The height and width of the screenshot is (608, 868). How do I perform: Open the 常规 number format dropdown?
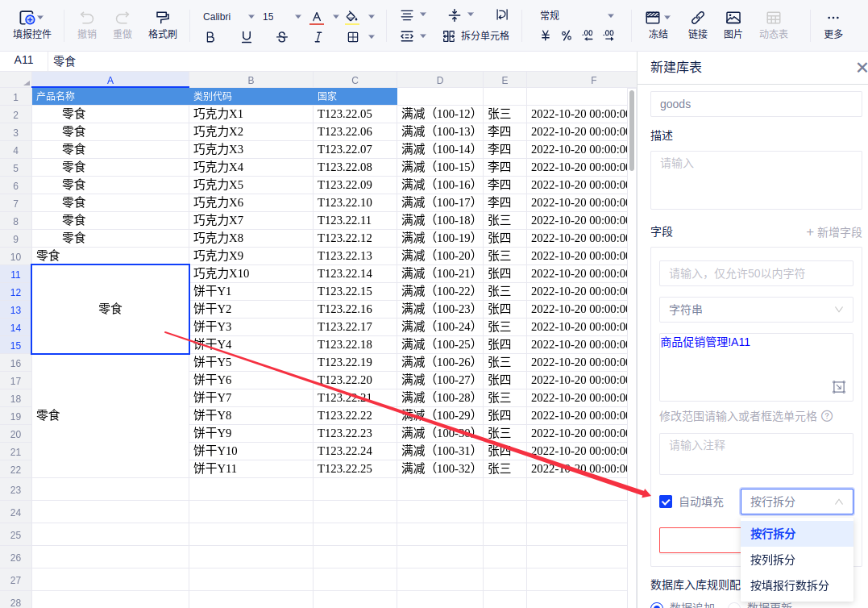pos(576,16)
